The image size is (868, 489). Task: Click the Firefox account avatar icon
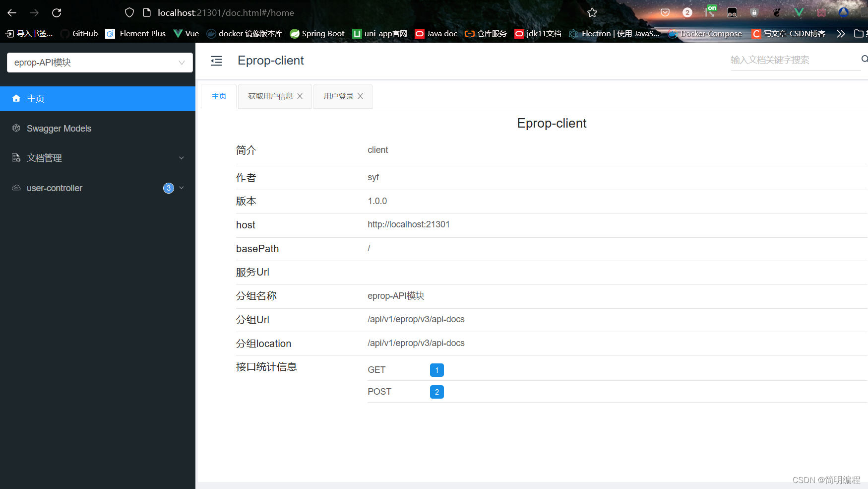(x=843, y=12)
